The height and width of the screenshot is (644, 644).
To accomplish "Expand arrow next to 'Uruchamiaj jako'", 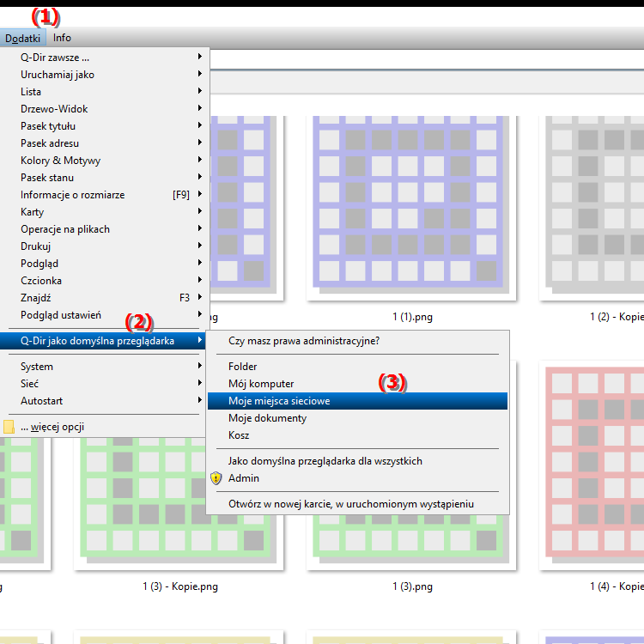I will point(199,74).
